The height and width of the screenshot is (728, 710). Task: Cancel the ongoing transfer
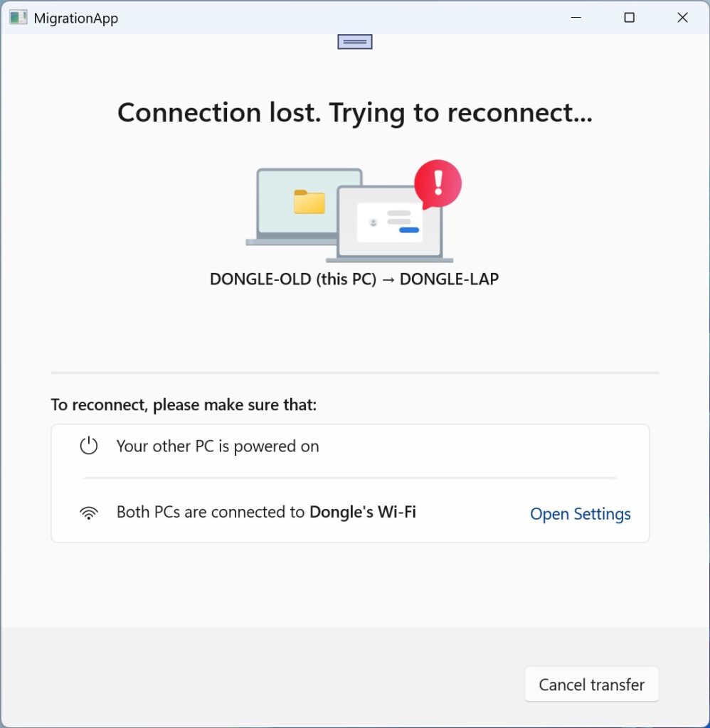click(591, 684)
